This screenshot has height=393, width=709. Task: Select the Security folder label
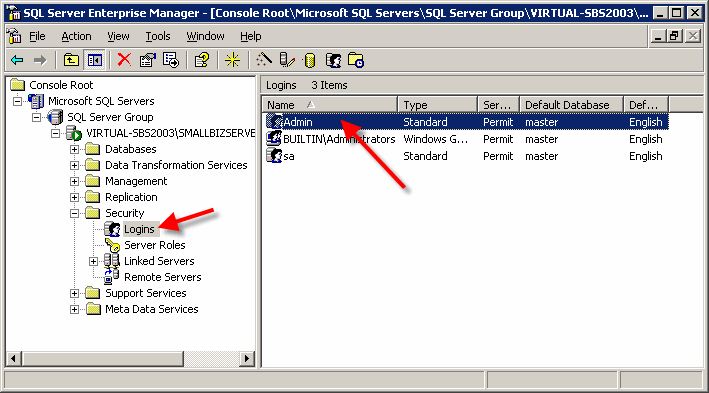pyautogui.click(x=124, y=213)
